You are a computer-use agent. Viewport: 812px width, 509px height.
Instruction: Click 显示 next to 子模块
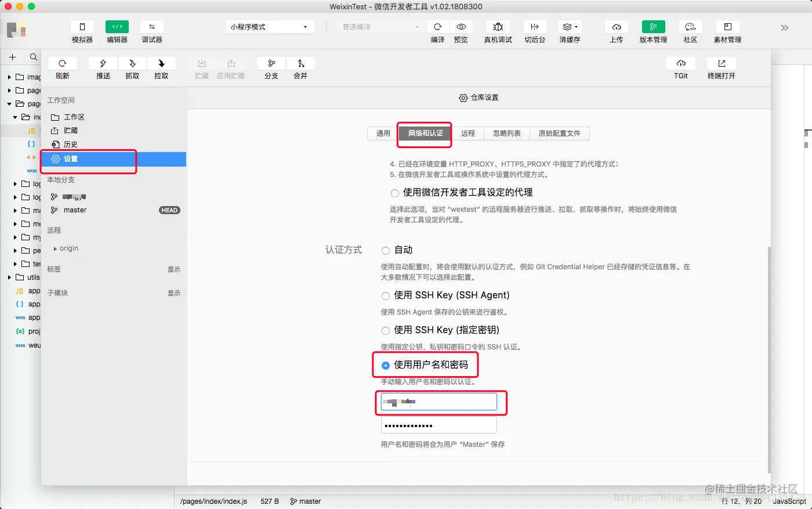click(174, 293)
